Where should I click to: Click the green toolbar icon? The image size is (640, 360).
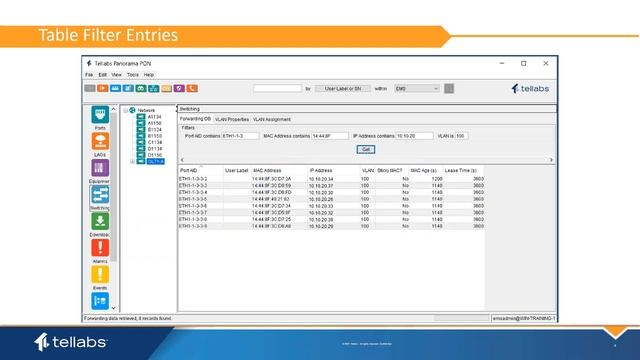pos(141,88)
